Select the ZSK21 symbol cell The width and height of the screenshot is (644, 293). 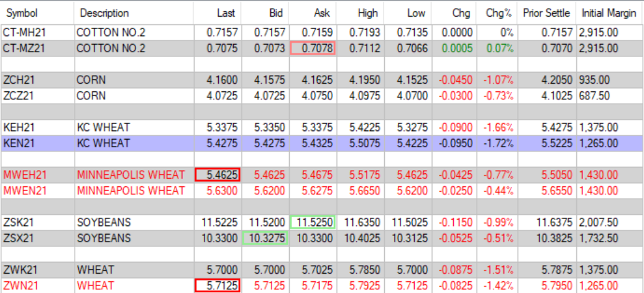[37, 222]
